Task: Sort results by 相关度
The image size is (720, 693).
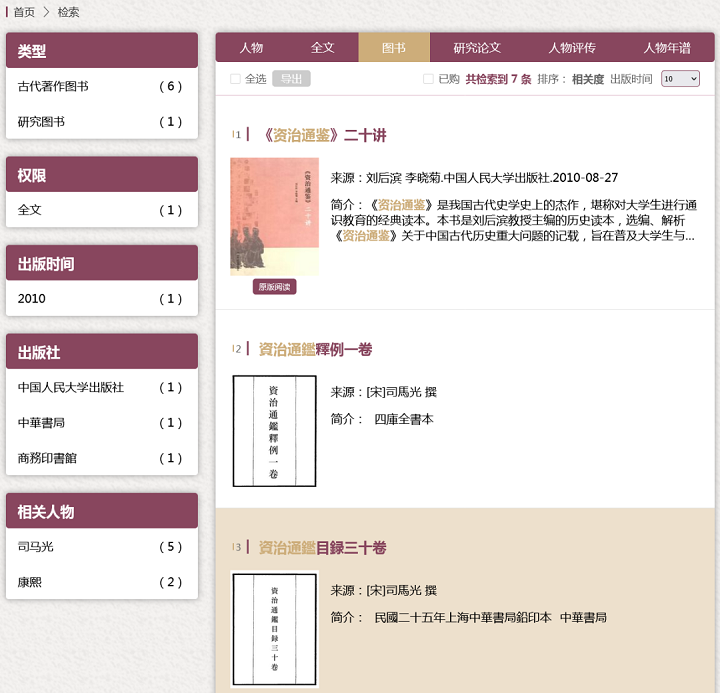Action: click(x=588, y=79)
